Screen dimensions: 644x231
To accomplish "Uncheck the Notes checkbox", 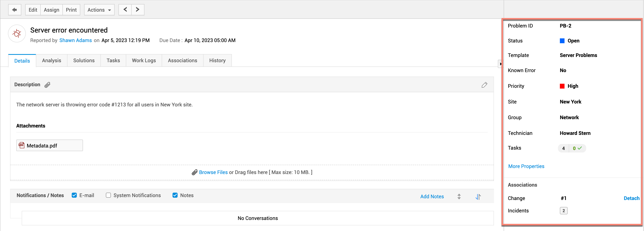I will 175,195.
